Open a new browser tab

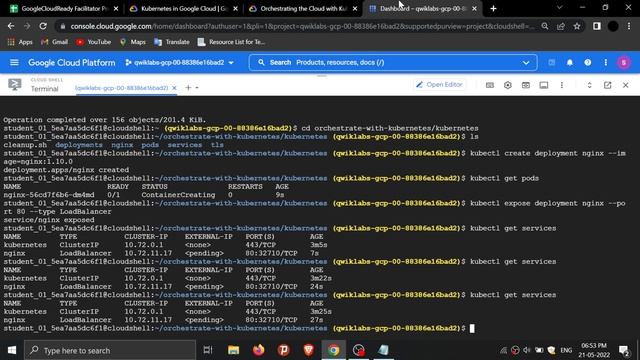pos(493,9)
